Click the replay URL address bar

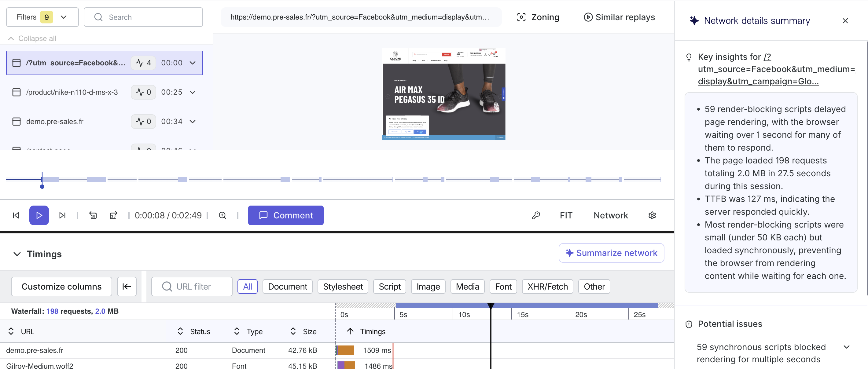361,17
